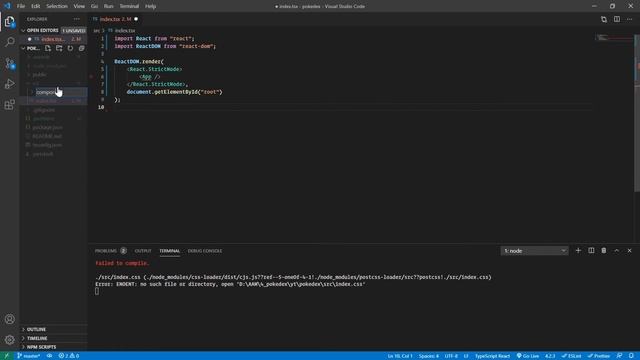The image size is (640, 360).
Task: Split the editor to the right
Action: [617, 19]
